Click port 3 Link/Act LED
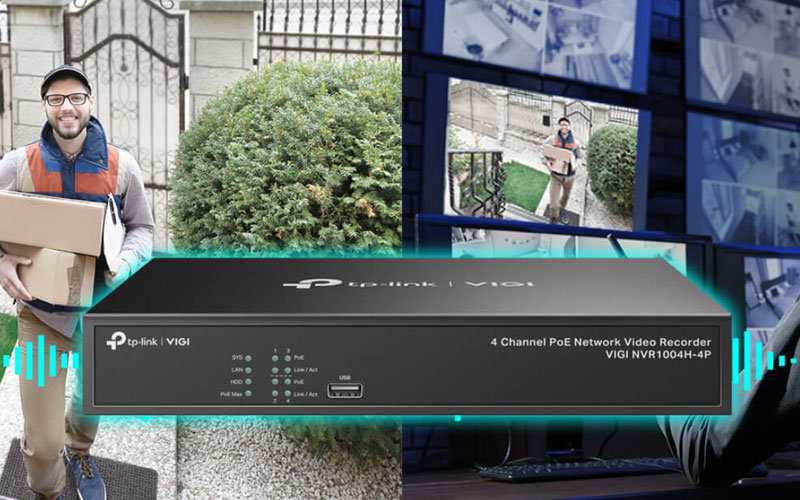This screenshot has height=500, width=800. pos(288,370)
